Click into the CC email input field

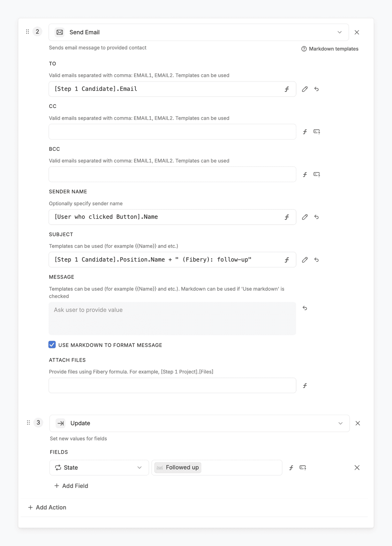click(x=172, y=132)
